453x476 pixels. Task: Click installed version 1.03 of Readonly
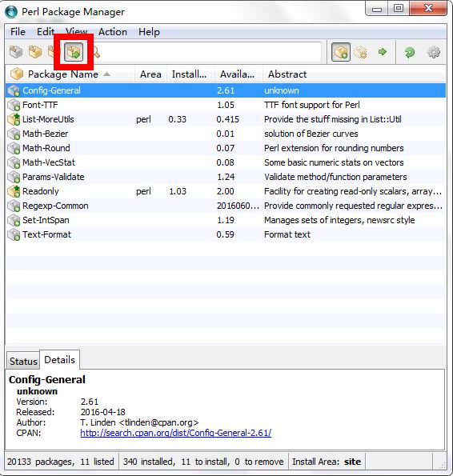[178, 191]
